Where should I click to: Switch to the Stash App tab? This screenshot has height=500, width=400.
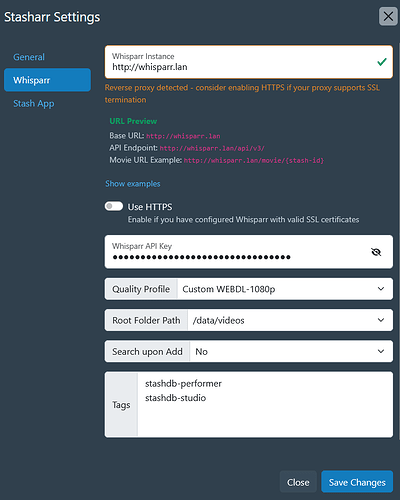34,104
